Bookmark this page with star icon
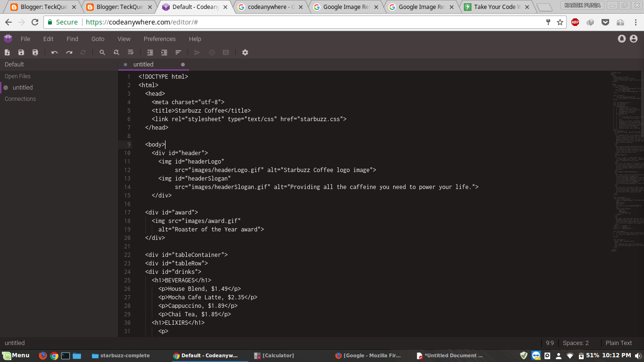Screen dimensions: 644x362 click(560, 22)
